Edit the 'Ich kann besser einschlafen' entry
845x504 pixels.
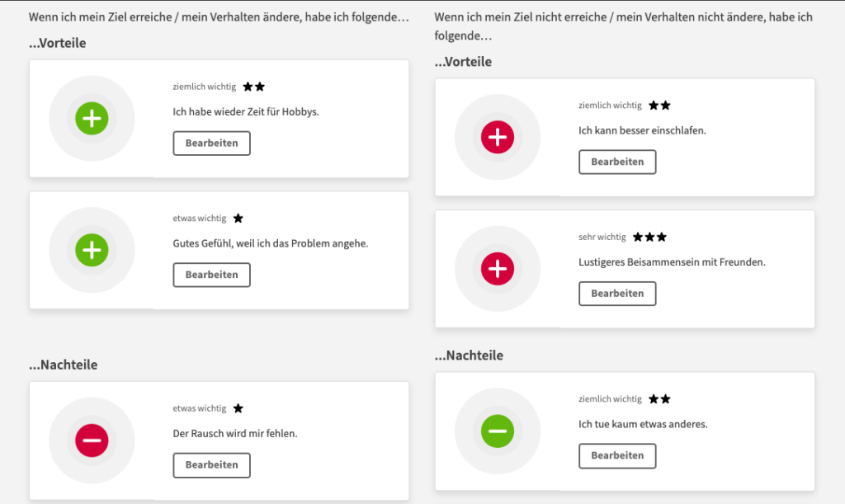[617, 163]
